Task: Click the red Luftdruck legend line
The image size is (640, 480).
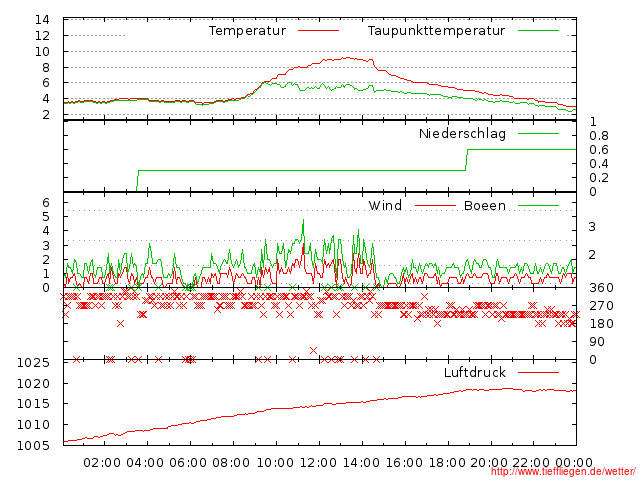Action: (538, 372)
